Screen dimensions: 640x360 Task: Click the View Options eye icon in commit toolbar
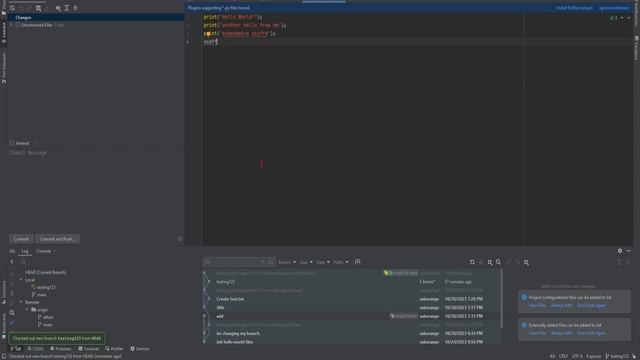58,8
